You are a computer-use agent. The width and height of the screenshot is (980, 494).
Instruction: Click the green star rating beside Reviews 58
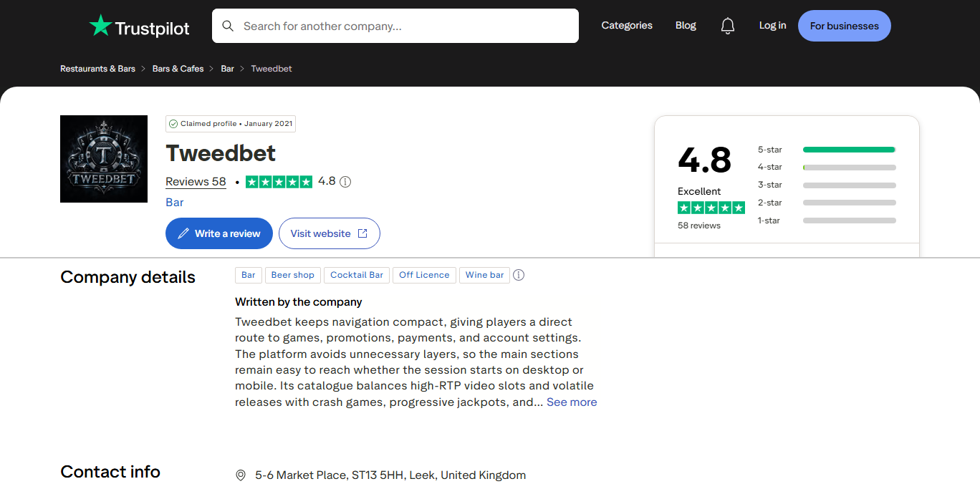[279, 182]
